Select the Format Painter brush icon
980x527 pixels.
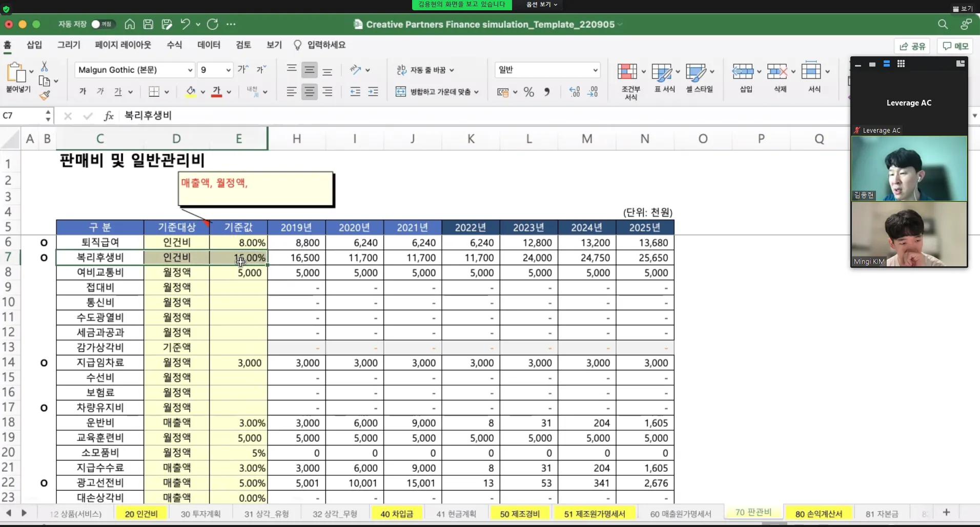pos(45,95)
